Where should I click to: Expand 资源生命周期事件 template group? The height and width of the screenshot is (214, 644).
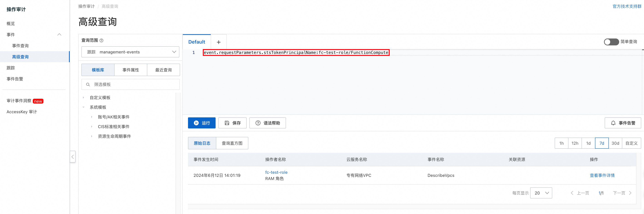tap(92, 136)
